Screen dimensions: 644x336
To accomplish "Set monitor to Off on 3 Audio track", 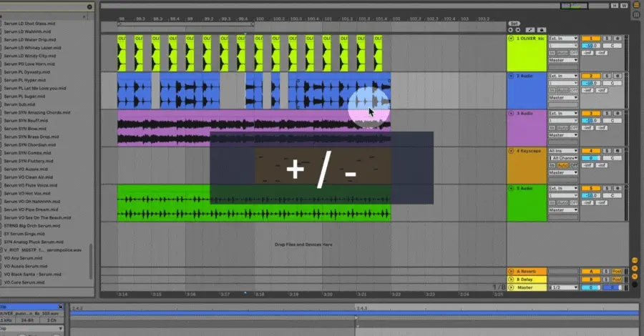I will tap(574, 128).
